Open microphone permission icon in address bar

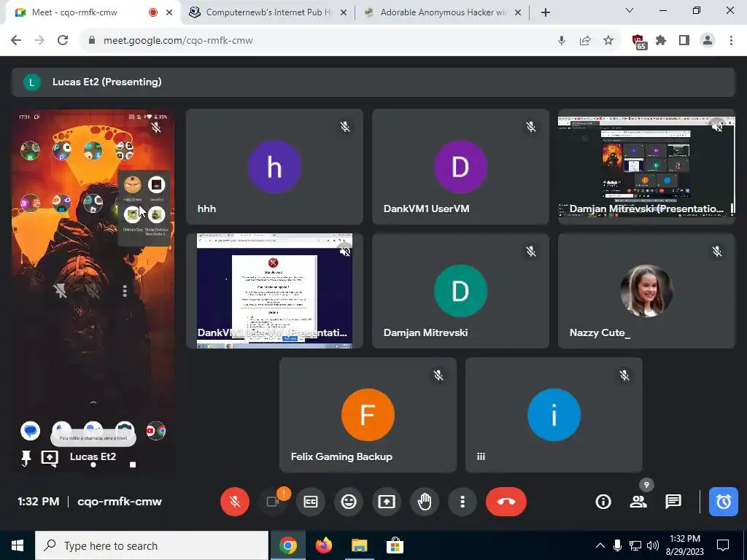562,41
